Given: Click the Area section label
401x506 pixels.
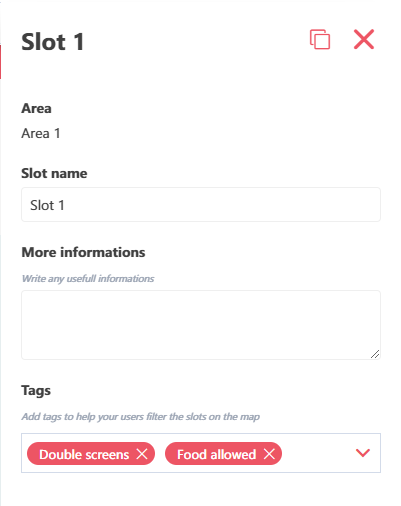Looking at the screenshot, I should click(36, 108).
